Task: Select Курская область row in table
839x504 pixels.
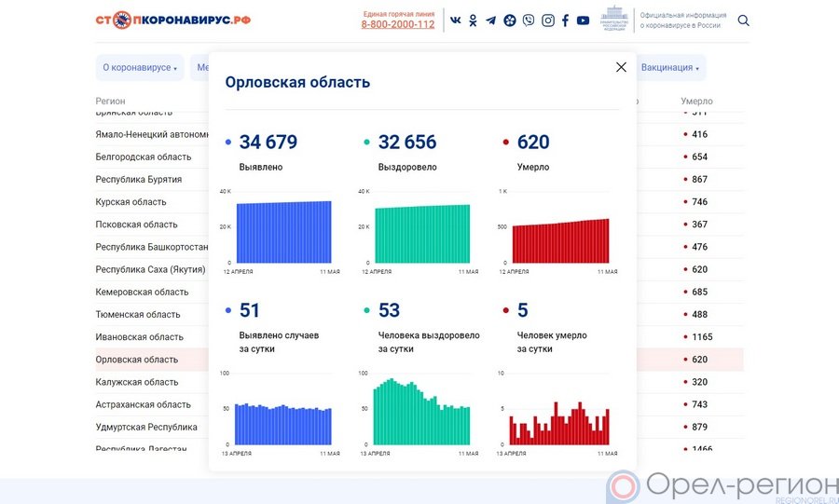Action: point(131,202)
